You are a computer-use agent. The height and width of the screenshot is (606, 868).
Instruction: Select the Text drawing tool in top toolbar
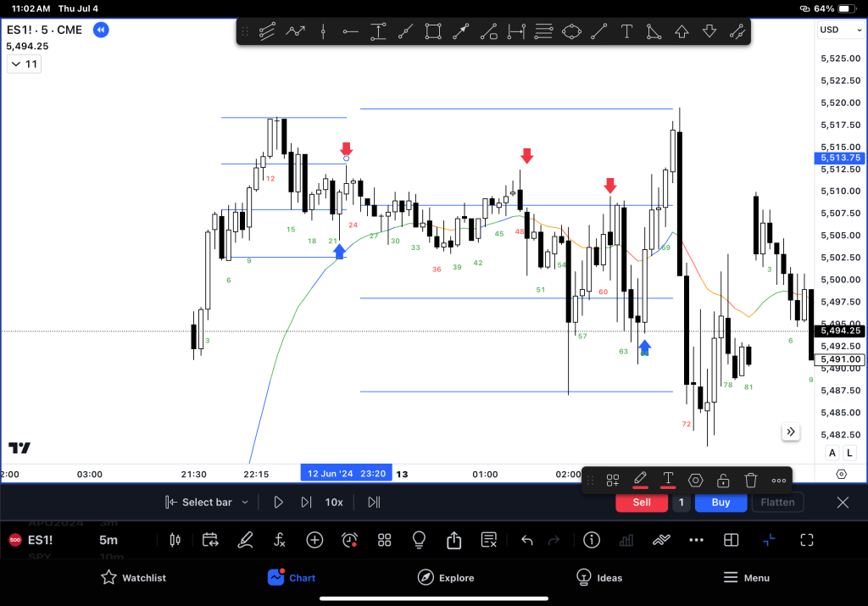tap(626, 32)
